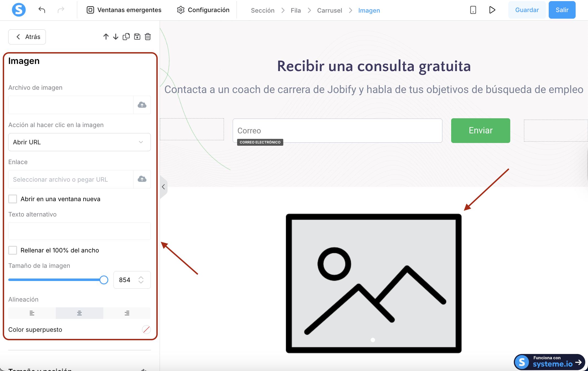
Task: Save block with floppy disk icon
Action: click(x=137, y=37)
